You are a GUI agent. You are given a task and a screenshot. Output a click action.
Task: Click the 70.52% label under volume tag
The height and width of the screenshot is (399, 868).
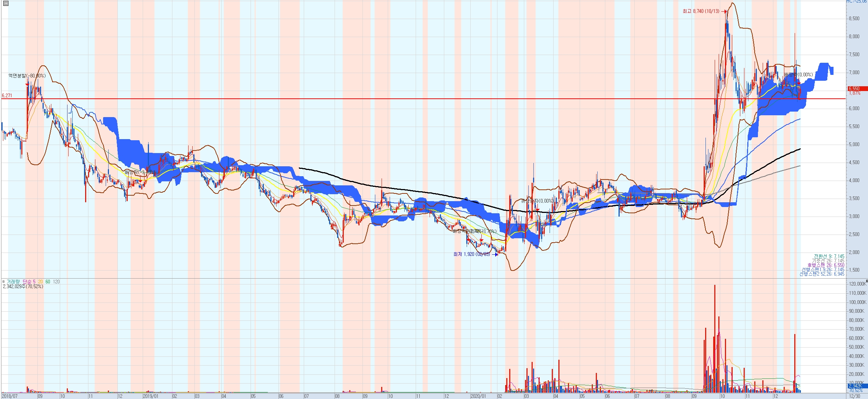pyautogui.click(x=855, y=390)
